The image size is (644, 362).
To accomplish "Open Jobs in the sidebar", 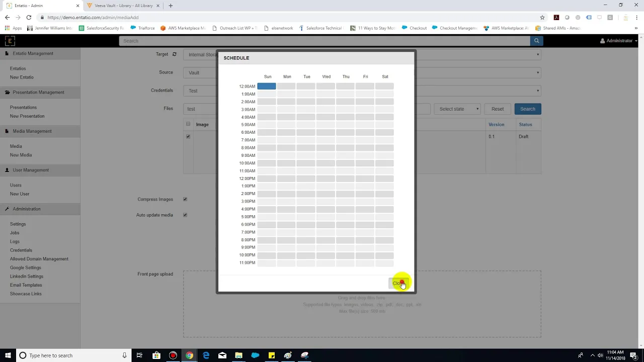I will pos(15,233).
